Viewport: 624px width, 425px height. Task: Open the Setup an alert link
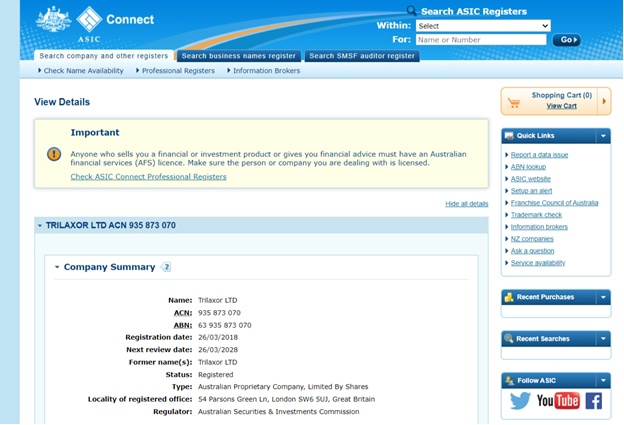click(x=531, y=191)
